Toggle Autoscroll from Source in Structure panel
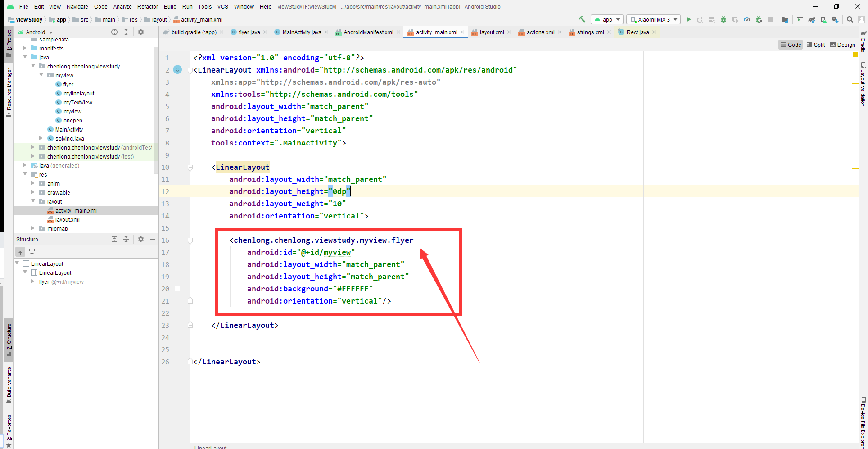 [32, 252]
